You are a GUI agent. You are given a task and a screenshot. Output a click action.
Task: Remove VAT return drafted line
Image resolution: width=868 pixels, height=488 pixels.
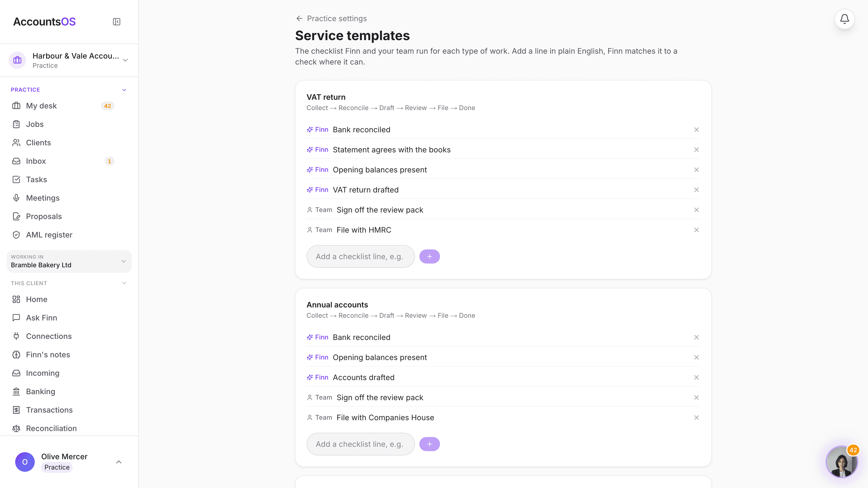[x=697, y=190]
